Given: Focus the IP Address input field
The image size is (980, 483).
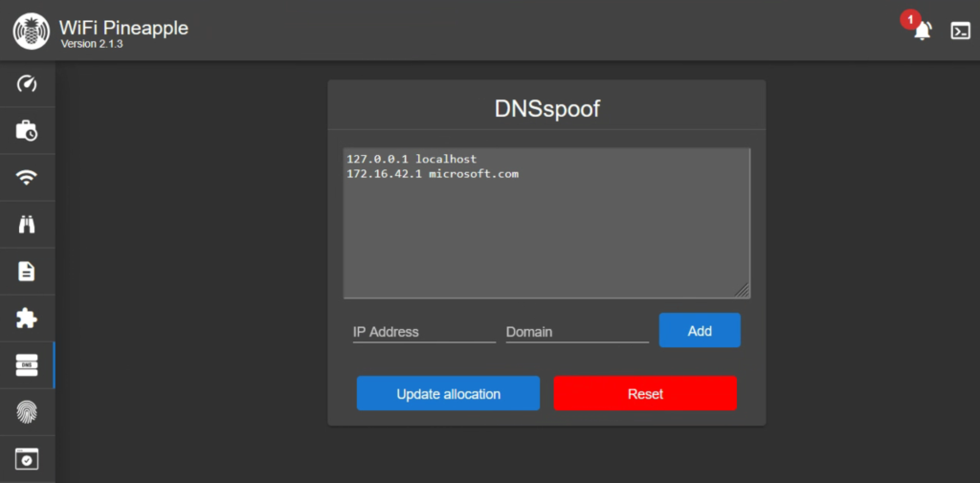Looking at the screenshot, I should [x=424, y=332].
